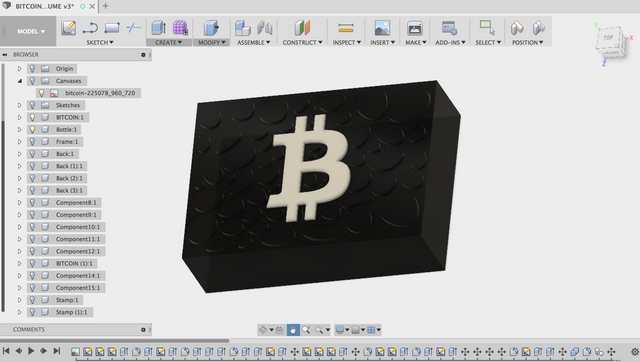Open the MODIFY menu

pos(211,42)
